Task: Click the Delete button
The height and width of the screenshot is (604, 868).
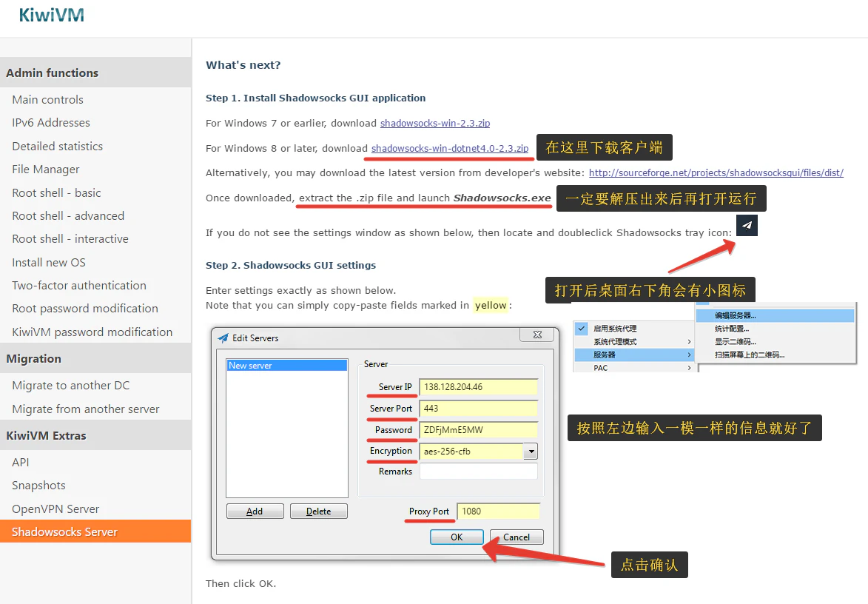Action: click(319, 511)
